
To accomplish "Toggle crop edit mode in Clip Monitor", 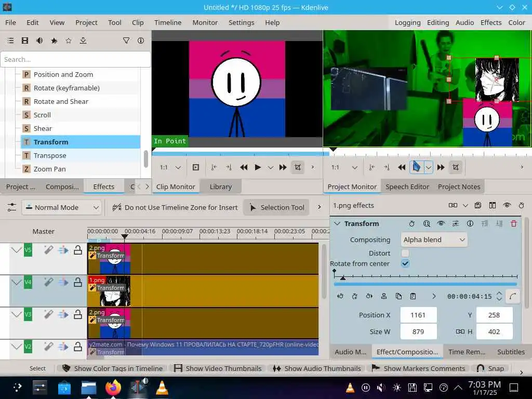I will [298, 167].
